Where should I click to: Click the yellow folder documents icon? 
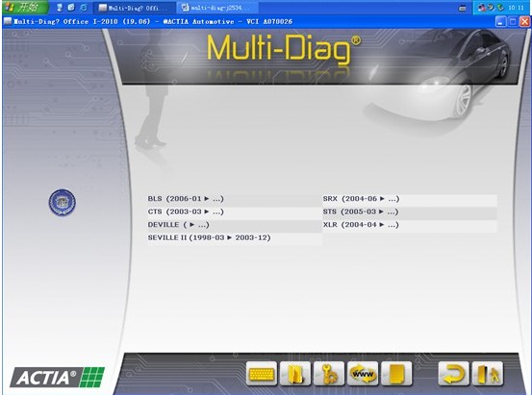[x=294, y=374]
